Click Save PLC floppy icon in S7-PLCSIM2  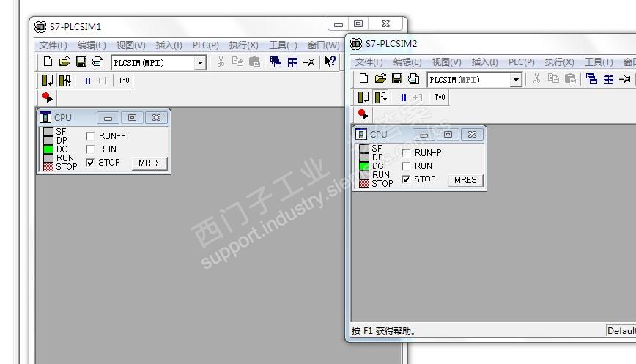tap(396, 78)
